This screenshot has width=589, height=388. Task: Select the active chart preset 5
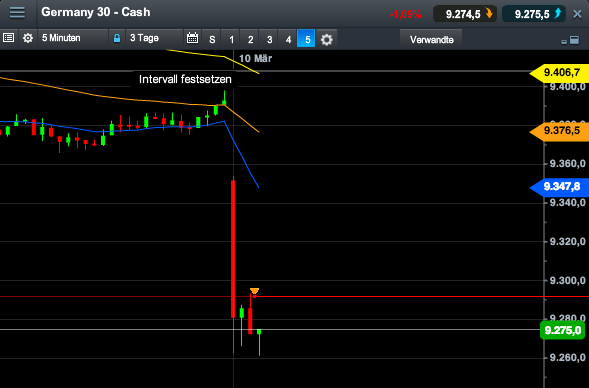(307, 39)
